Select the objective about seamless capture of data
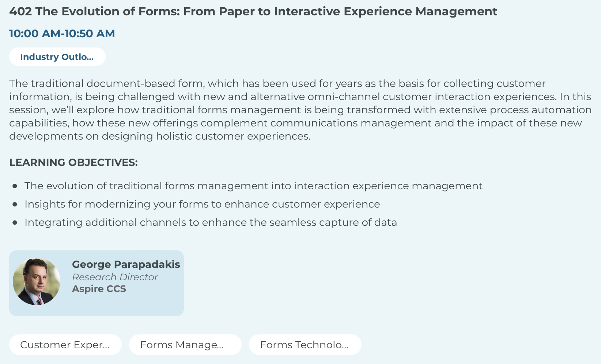 (x=211, y=223)
